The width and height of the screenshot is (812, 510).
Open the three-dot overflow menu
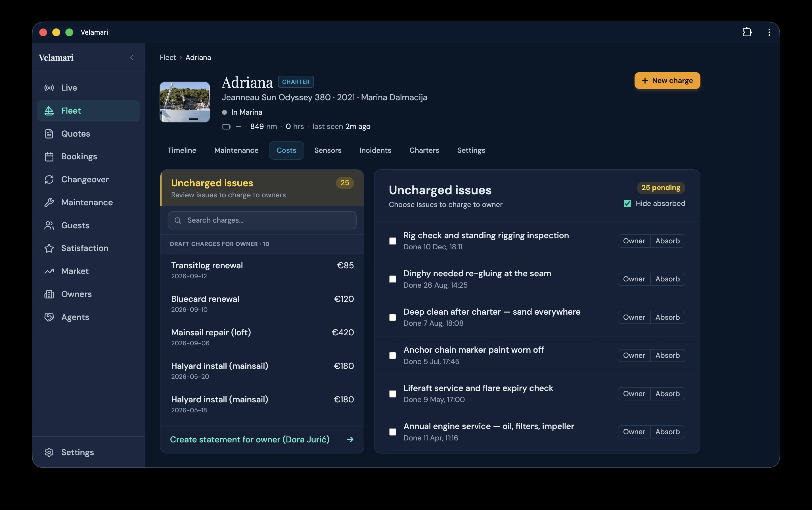(769, 32)
